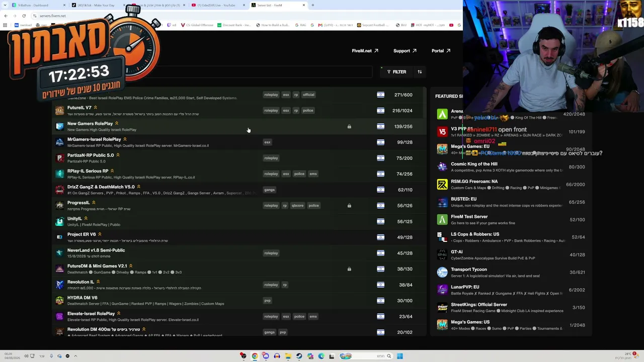Image resolution: width=644 pixels, height=362 pixels.
Task: Open StreetKings: Official Server entry
Action: pos(511,308)
